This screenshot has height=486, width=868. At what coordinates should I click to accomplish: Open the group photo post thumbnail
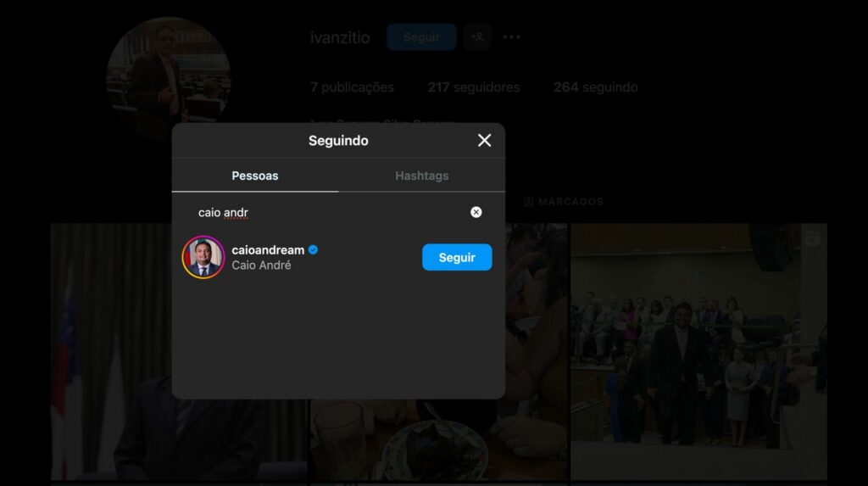tap(698, 352)
